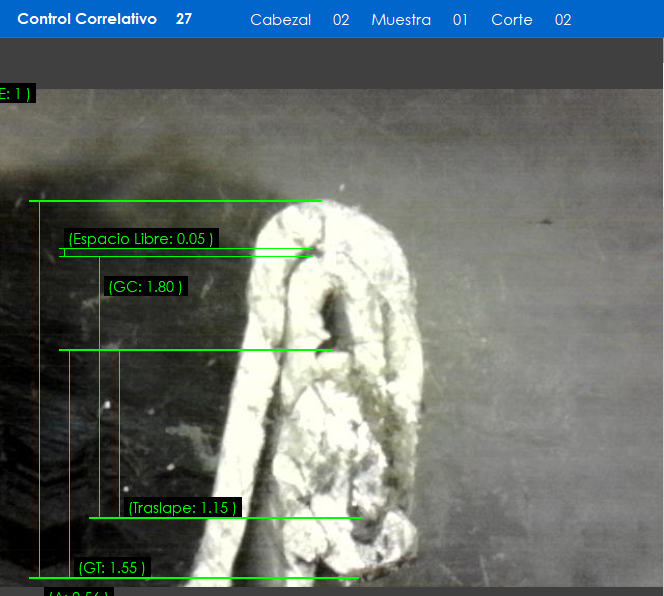Click the cut-off A: 0.56 label at bottom
The height and width of the screenshot is (596, 664).
(78, 593)
